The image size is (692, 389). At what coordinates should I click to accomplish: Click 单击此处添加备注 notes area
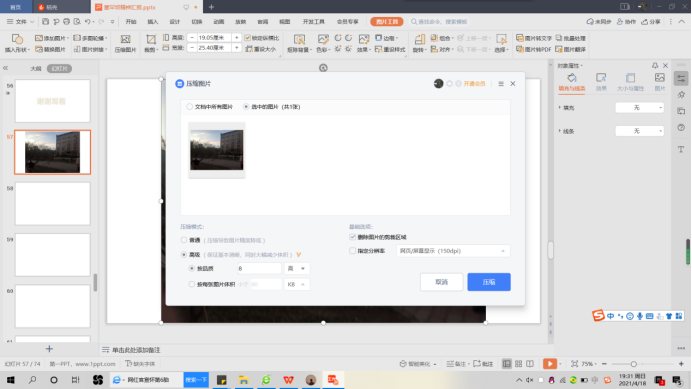pos(136,350)
